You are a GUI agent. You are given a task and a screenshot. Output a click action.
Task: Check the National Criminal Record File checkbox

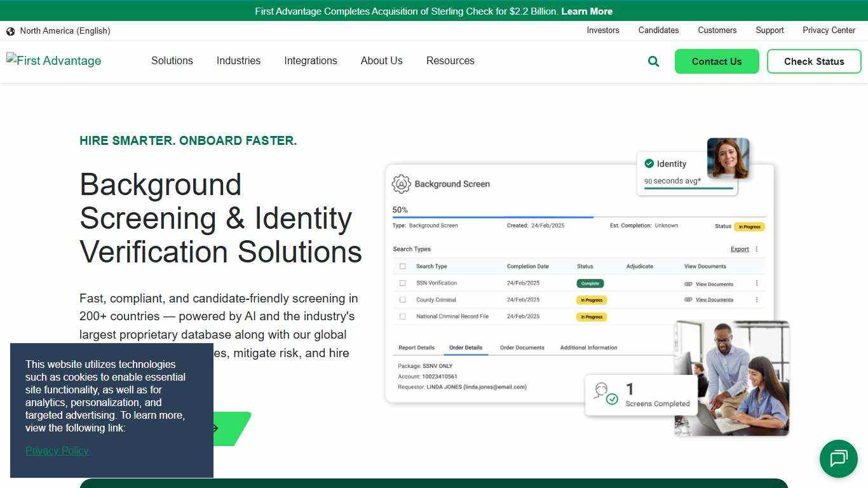pyautogui.click(x=403, y=316)
